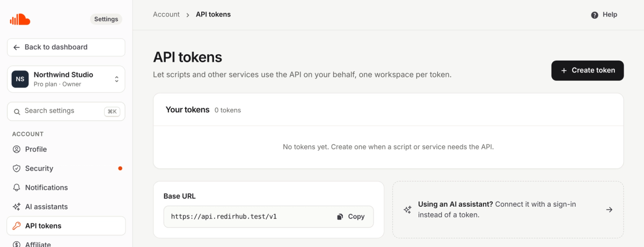Click the Affiliate icon at sidebar bottom

coord(17,244)
